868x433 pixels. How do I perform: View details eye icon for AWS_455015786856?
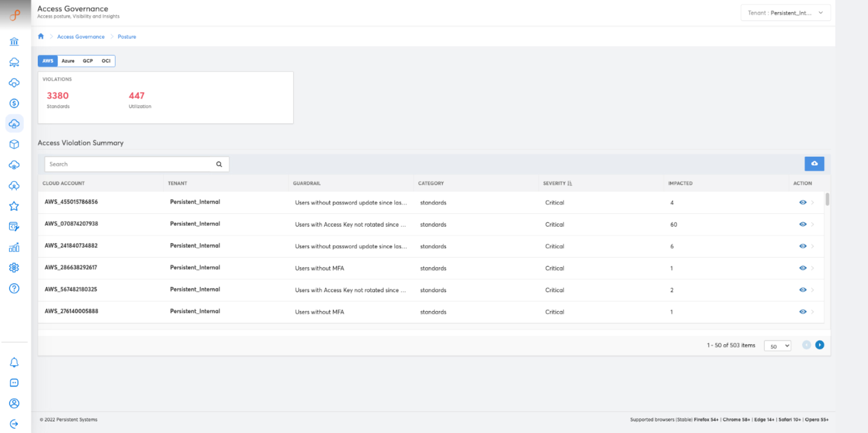pyautogui.click(x=803, y=203)
